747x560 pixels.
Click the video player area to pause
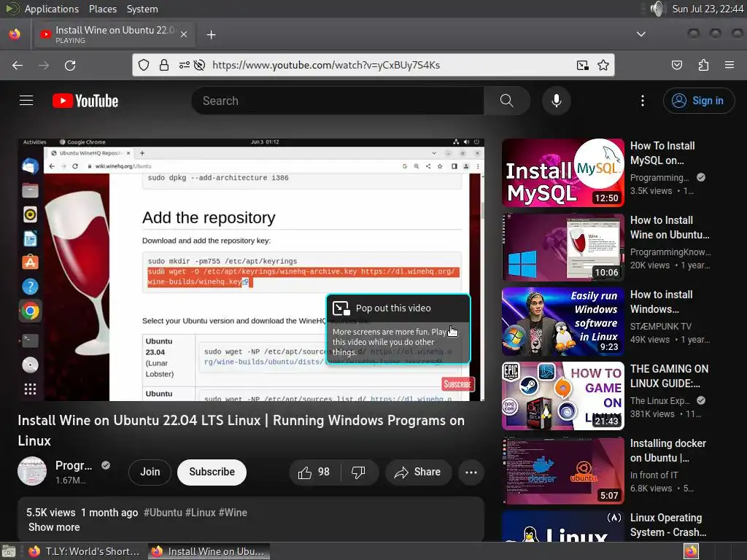(x=251, y=270)
